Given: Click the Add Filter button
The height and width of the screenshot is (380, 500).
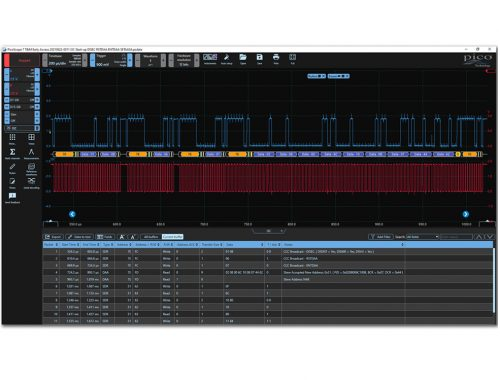Looking at the screenshot, I should [x=381, y=237].
